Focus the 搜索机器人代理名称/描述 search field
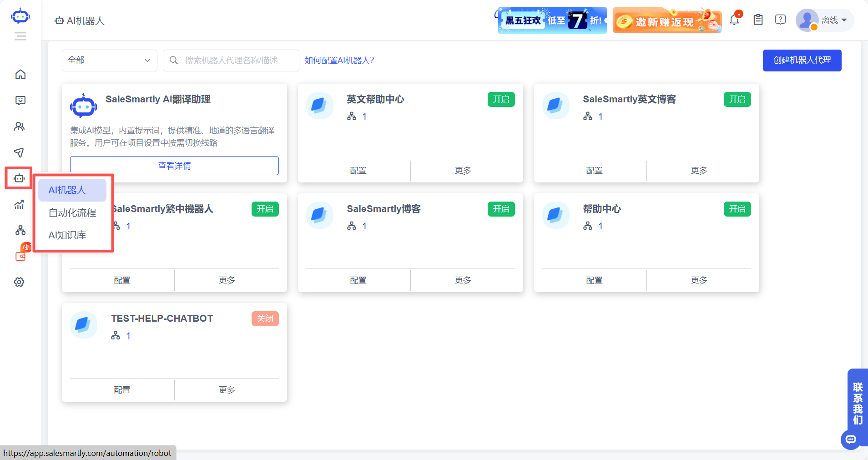 pos(231,60)
